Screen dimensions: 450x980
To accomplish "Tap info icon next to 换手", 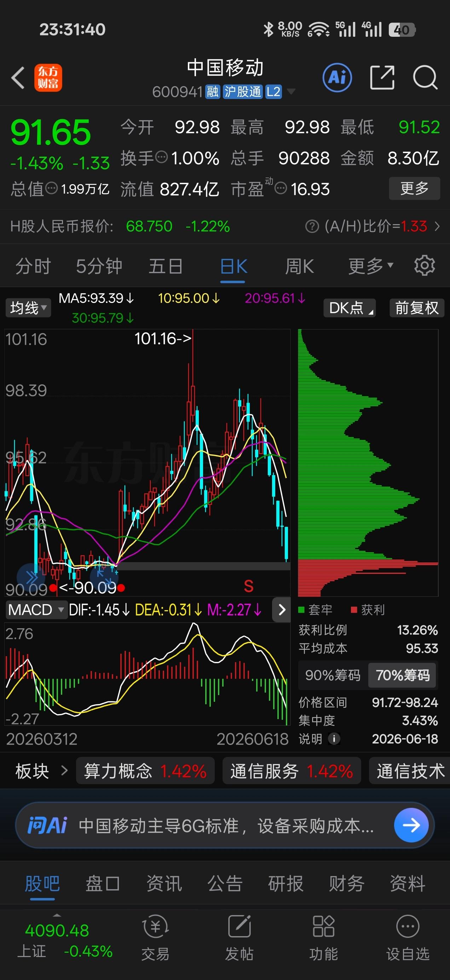I will [x=162, y=157].
